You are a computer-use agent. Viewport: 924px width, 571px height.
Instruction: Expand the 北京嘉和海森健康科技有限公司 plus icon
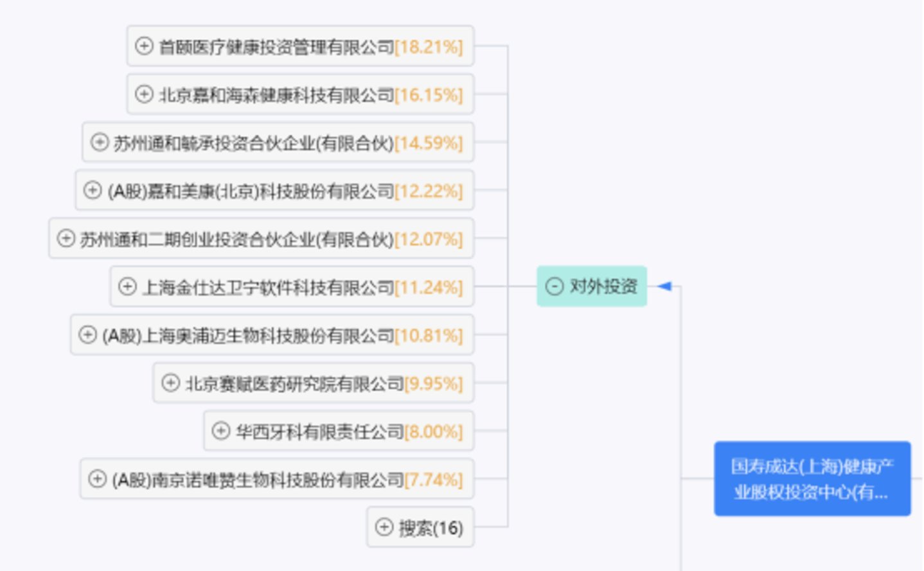144,94
